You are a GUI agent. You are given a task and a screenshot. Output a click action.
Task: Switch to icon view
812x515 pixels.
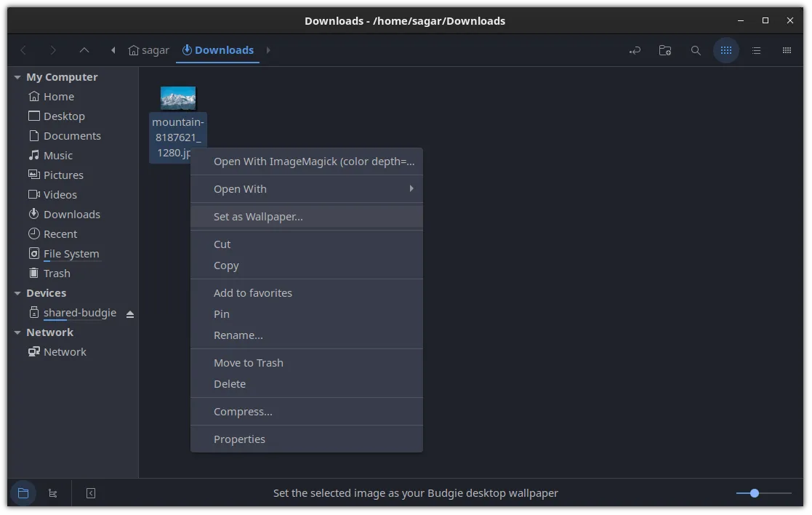tap(725, 50)
